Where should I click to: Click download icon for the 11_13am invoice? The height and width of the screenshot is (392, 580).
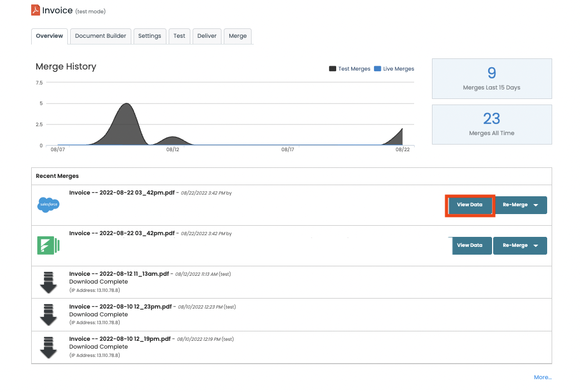pos(48,282)
